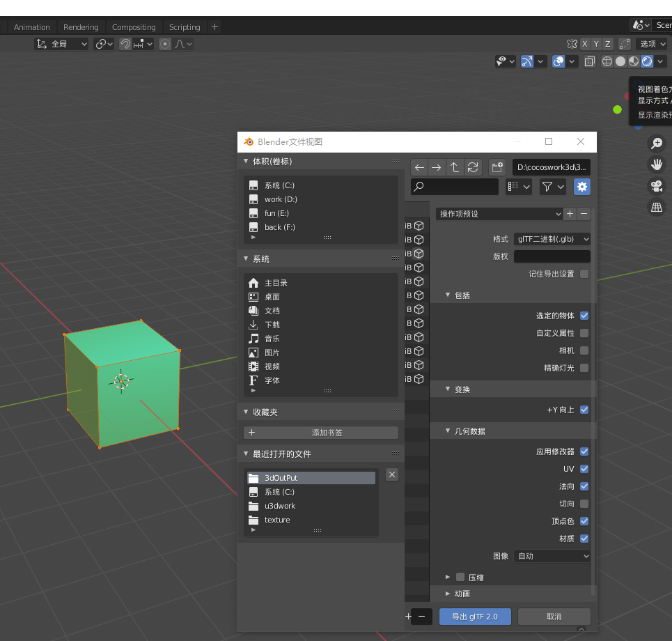Go back to previous folder
This screenshot has width=672, height=641.
tap(419, 167)
